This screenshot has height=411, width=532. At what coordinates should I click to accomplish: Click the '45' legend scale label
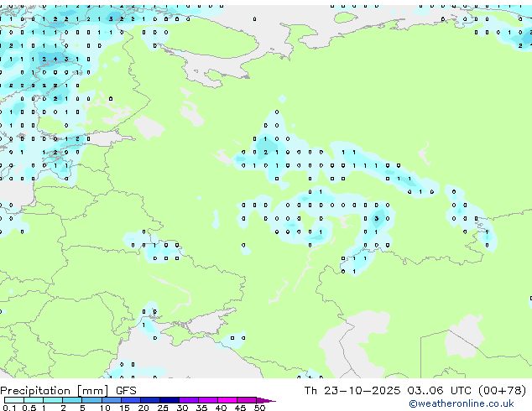click(x=241, y=408)
